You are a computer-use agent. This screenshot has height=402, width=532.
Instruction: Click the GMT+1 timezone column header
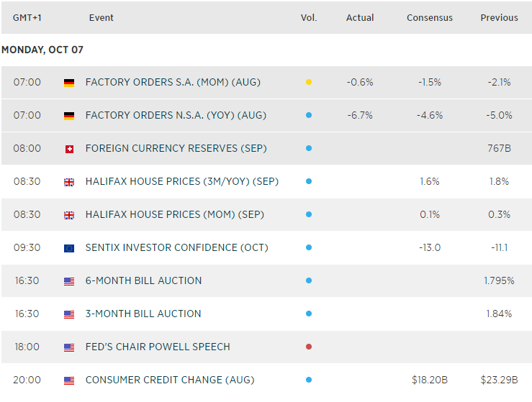pyautogui.click(x=28, y=18)
